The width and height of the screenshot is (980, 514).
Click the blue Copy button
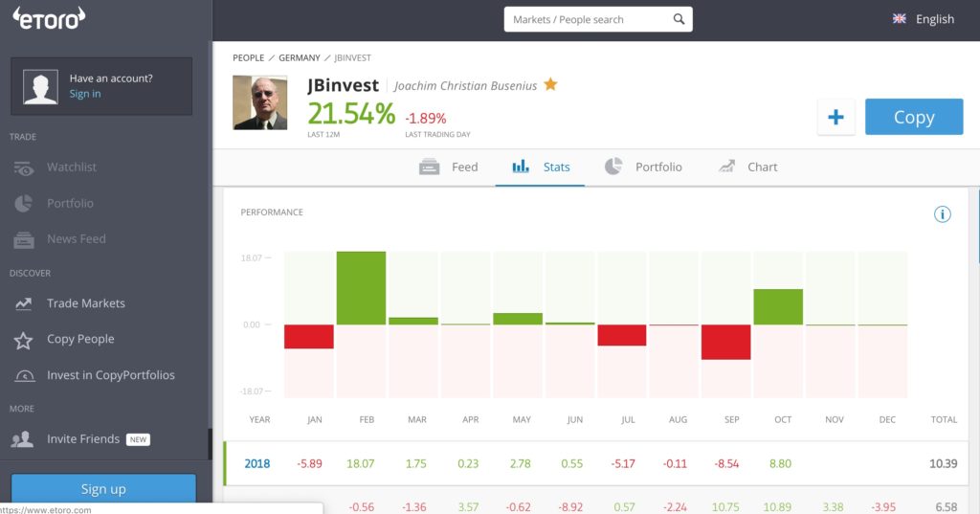coord(914,117)
